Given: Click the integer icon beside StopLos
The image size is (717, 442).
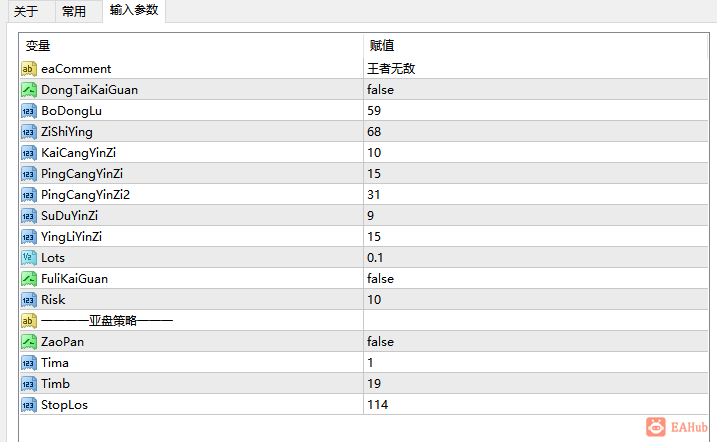Looking at the screenshot, I should click(28, 405).
